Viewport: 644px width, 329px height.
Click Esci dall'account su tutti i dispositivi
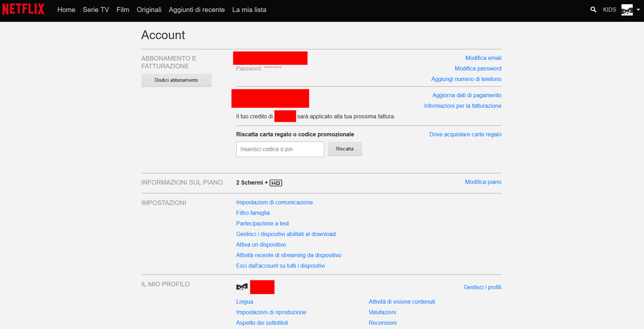coord(280,266)
